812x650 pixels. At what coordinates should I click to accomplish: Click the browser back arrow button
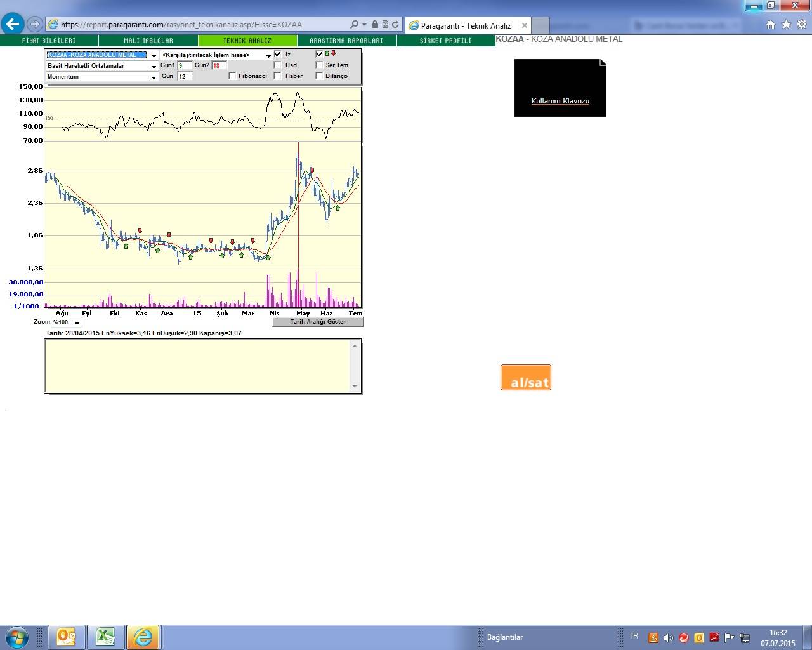tap(13, 24)
